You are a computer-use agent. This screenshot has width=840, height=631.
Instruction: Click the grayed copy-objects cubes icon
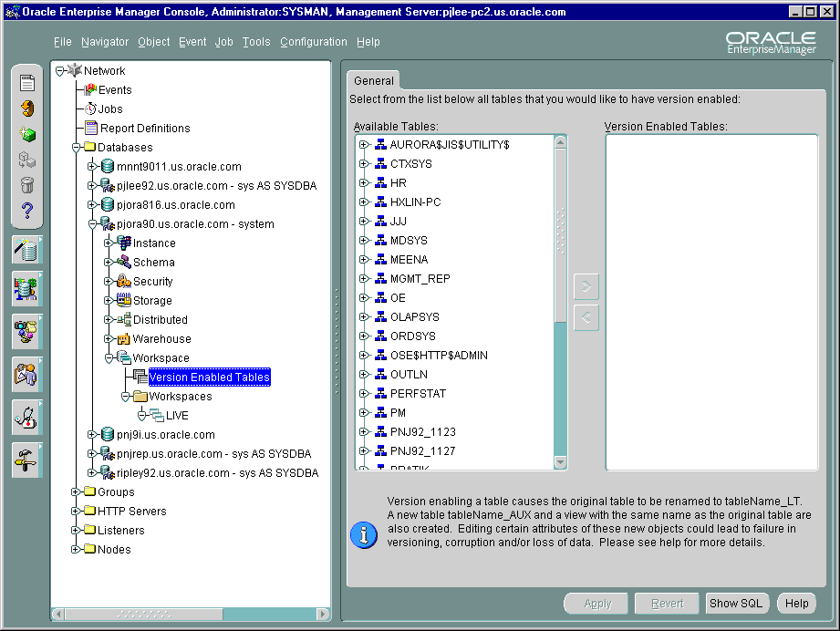coord(27,159)
